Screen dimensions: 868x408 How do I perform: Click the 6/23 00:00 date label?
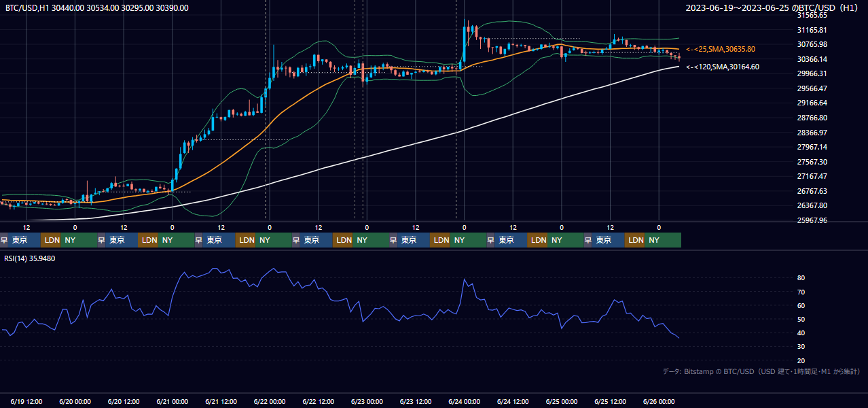tap(367, 401)
